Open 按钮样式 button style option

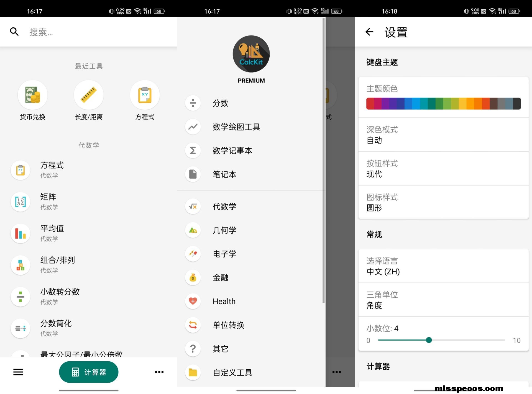coord(443,169)
